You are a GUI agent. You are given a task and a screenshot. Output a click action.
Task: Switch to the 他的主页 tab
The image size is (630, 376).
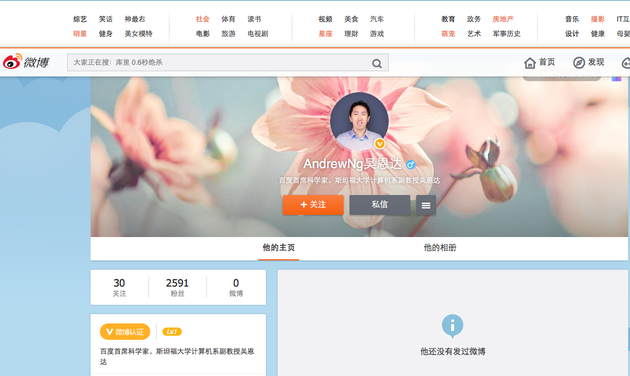[x=278, y=248]
